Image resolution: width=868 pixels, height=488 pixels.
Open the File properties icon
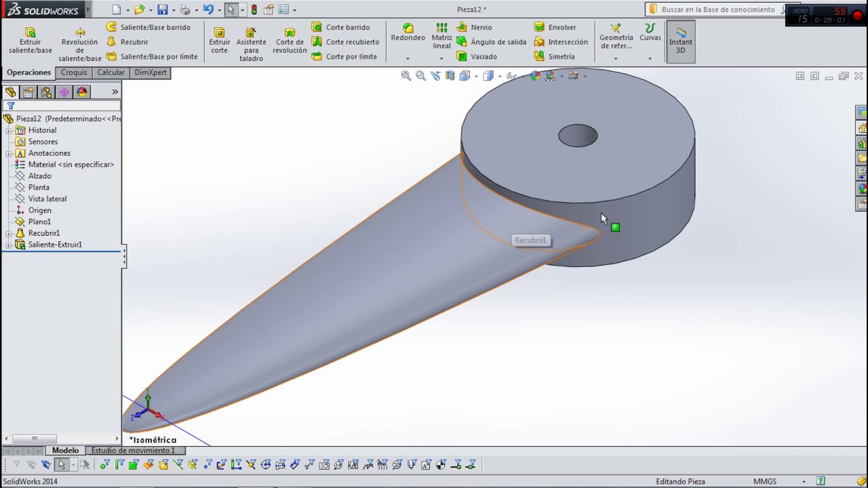pos(269,9)
